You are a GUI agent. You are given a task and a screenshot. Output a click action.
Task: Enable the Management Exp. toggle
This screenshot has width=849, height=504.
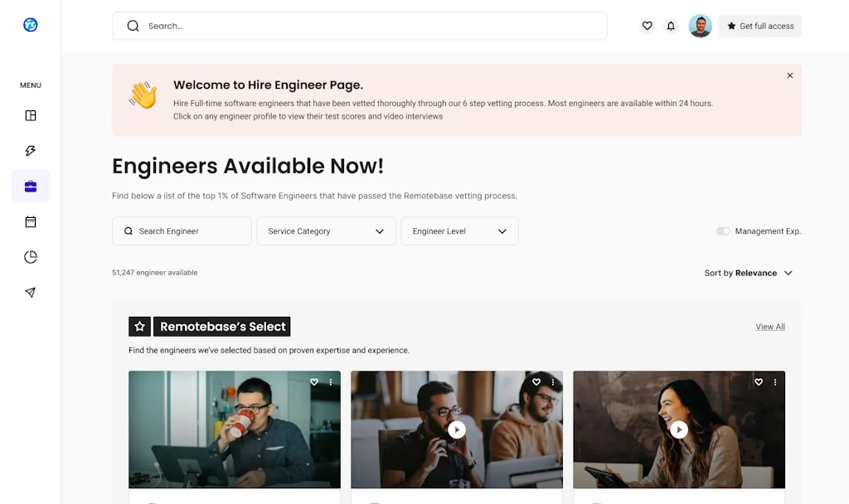tap(722, 231)
